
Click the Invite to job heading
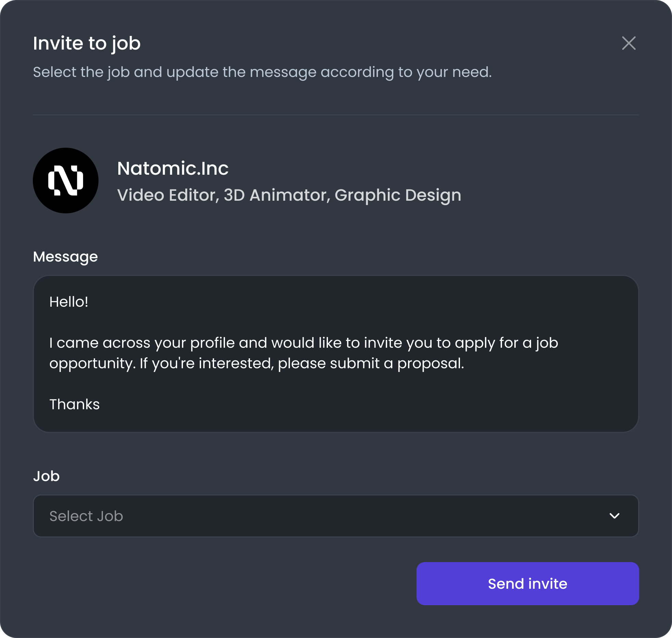click(87, 43)
